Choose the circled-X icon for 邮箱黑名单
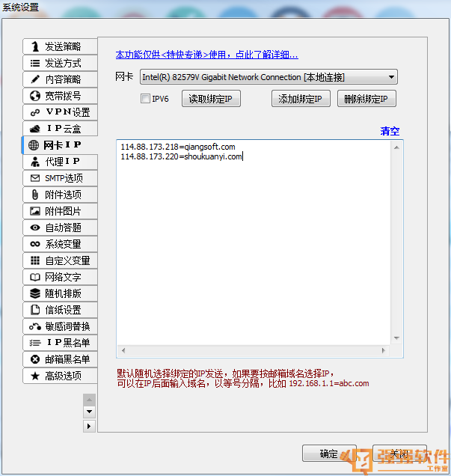 (x=35, y=359)
